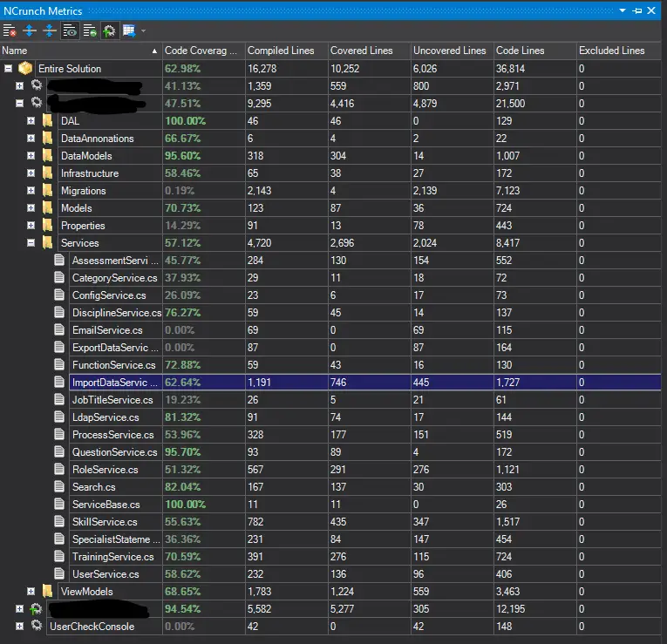The width and height of the screenshot is (667, 644).
Task: Click the Entire Solution cube icon
Action: pos(25,69)
